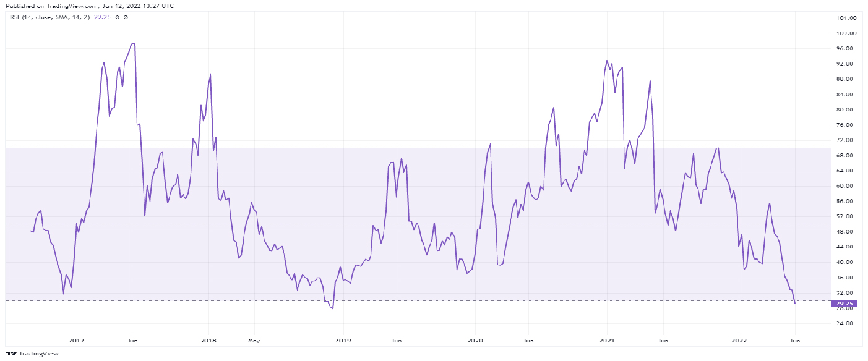The height and width of the screenshot is (361, 868).
Task: Click the 100.00 level on price scale
Action: coord(844,33)
